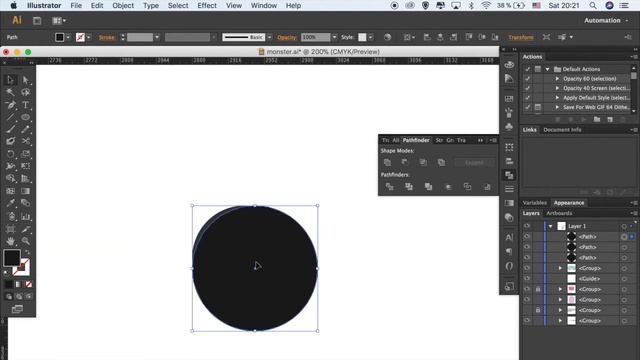Toggle visibility of Layer 1
This screenshot has width=640, height=360.
point(527,226)
